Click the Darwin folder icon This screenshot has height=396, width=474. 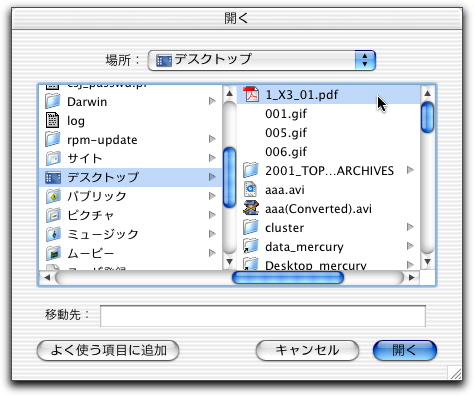pyautogui.click(x=53, y=101)
